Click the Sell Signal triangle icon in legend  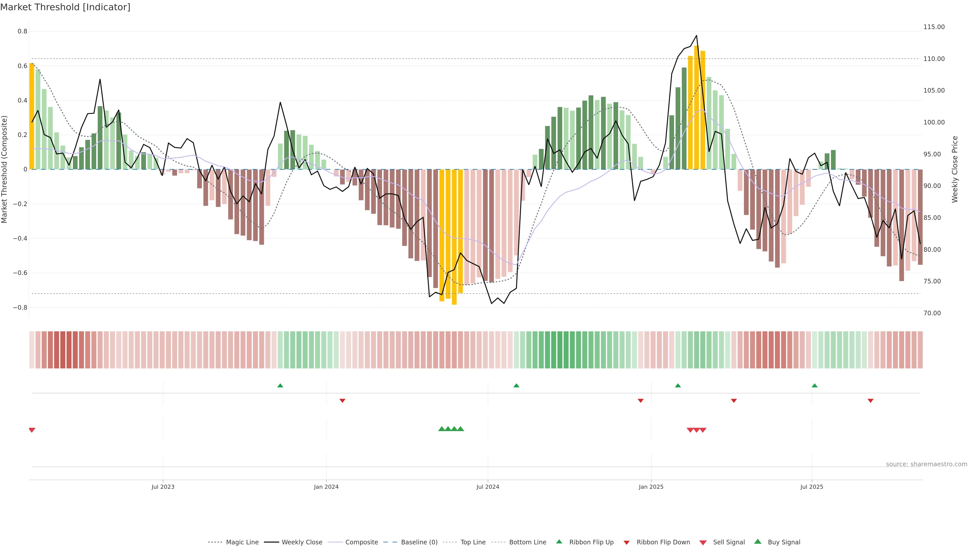click(703, 542)
